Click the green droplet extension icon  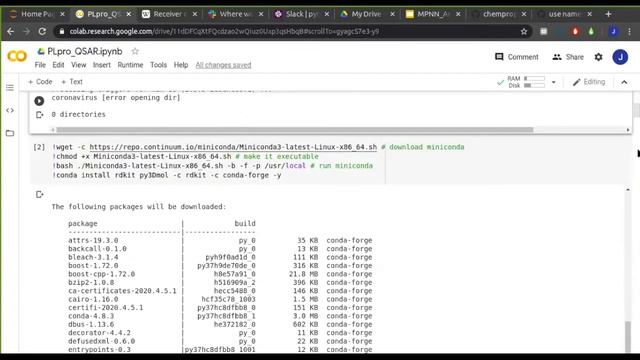point(591,31)
